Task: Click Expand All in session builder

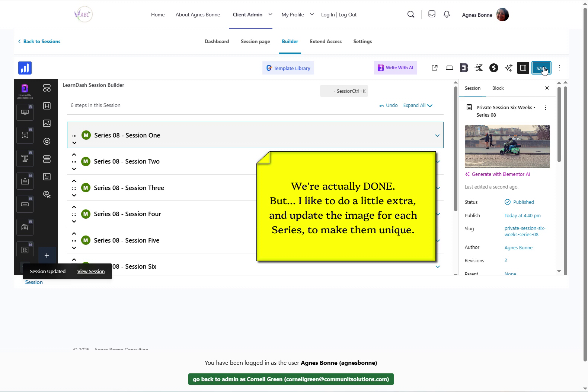Action: point(418,105)
